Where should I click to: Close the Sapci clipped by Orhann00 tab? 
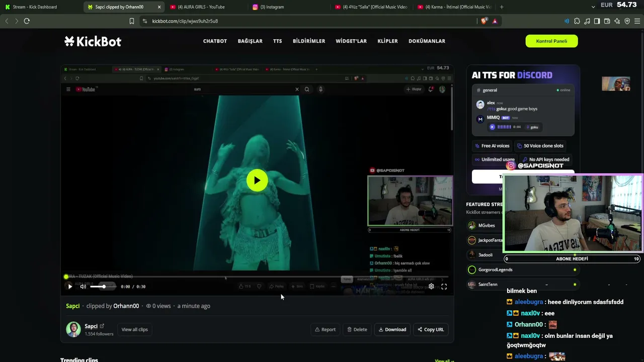(x=159, y=7)
